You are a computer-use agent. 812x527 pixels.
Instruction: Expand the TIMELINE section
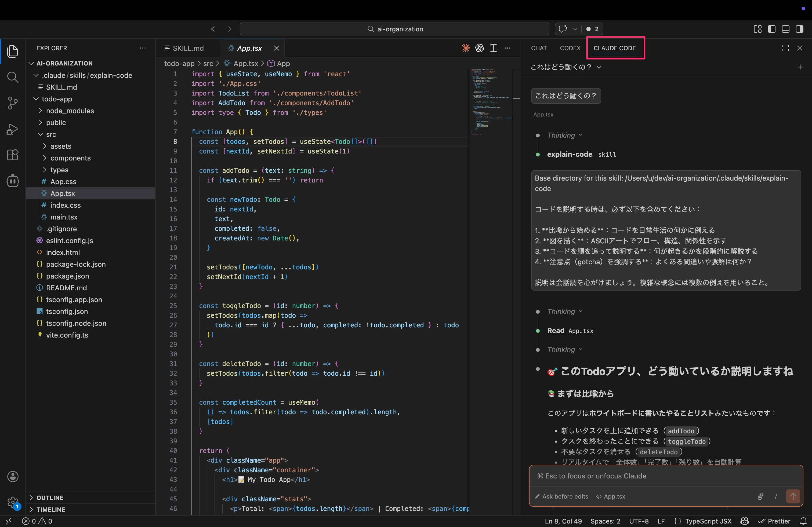click(x=90, y=509)
